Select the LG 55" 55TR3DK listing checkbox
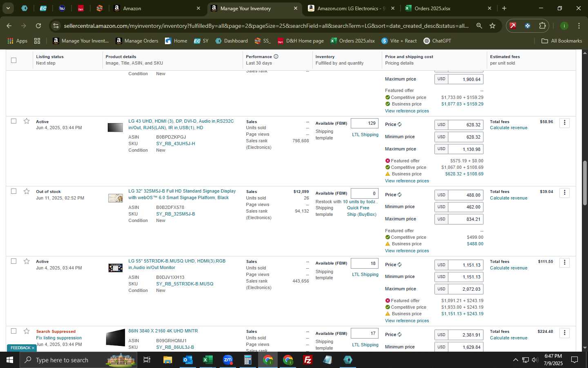This screenshot has width=588, height=368. 13,261
